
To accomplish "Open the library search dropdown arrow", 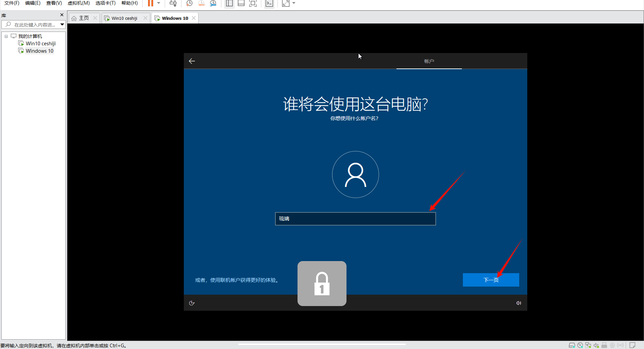I will tap(62, 24).
